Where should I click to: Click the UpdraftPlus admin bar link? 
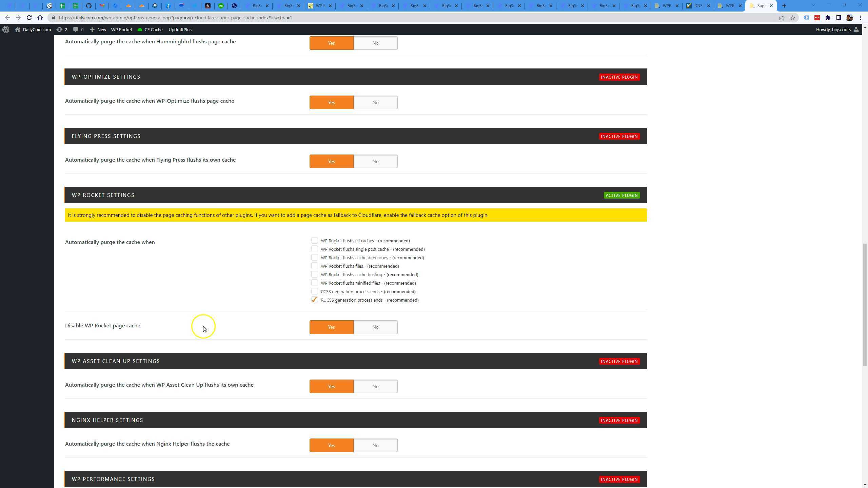click(x=180, y=29)
